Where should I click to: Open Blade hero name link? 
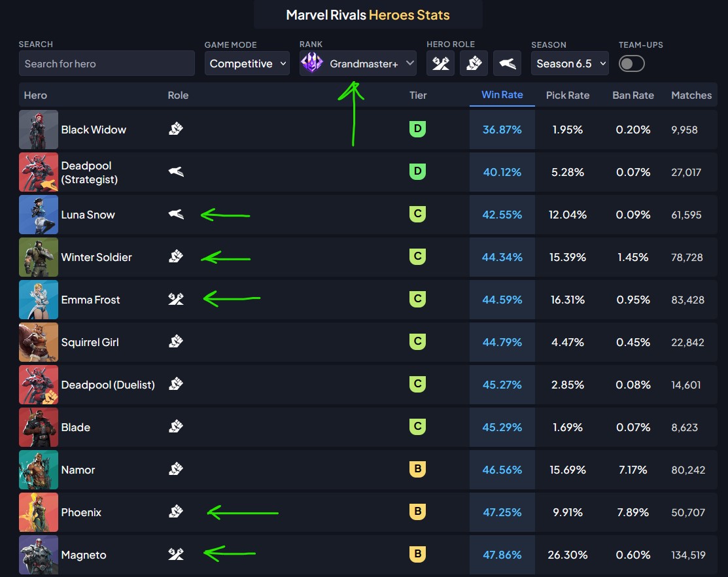point(76,427)
